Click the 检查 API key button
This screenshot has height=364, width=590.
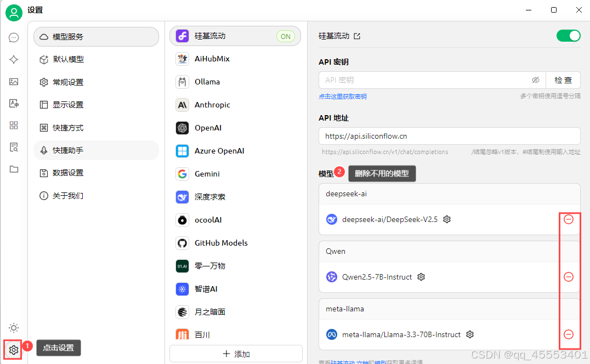(x=563, y=80)
